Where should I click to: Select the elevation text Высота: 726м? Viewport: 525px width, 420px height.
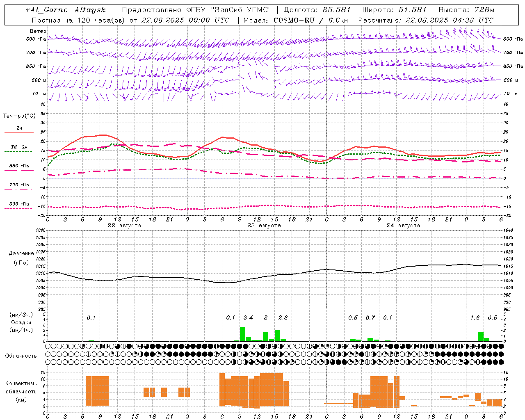(x=466, y=10)
